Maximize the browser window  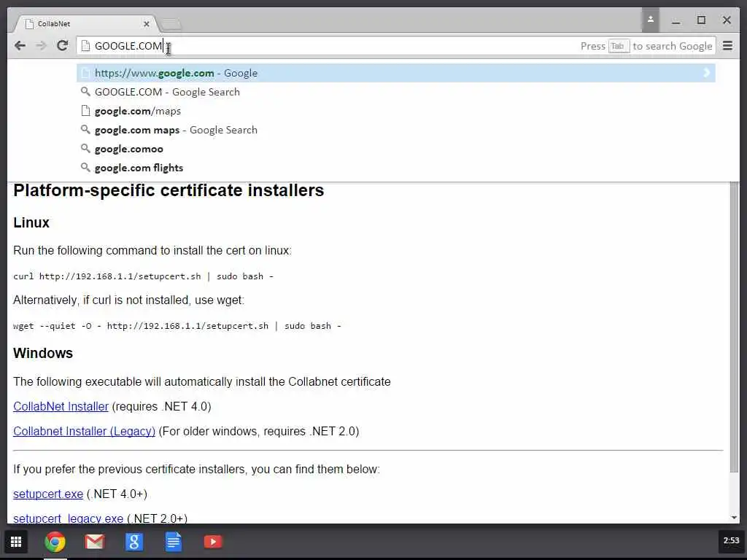point(701,20)
